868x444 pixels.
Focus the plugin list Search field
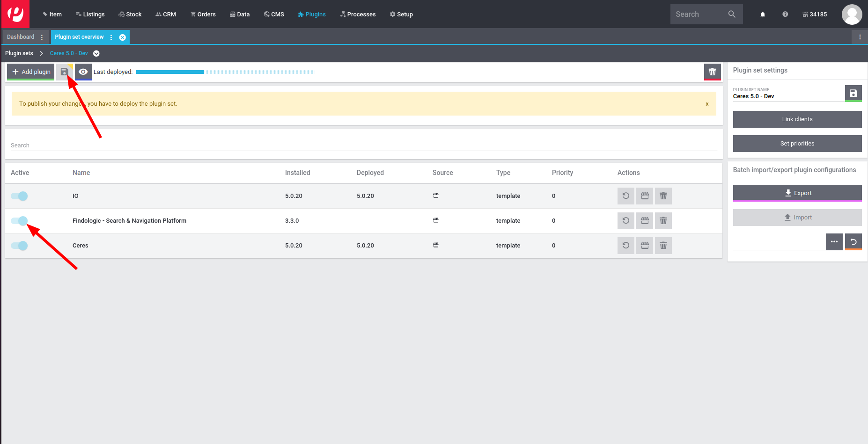coord(364,146)
